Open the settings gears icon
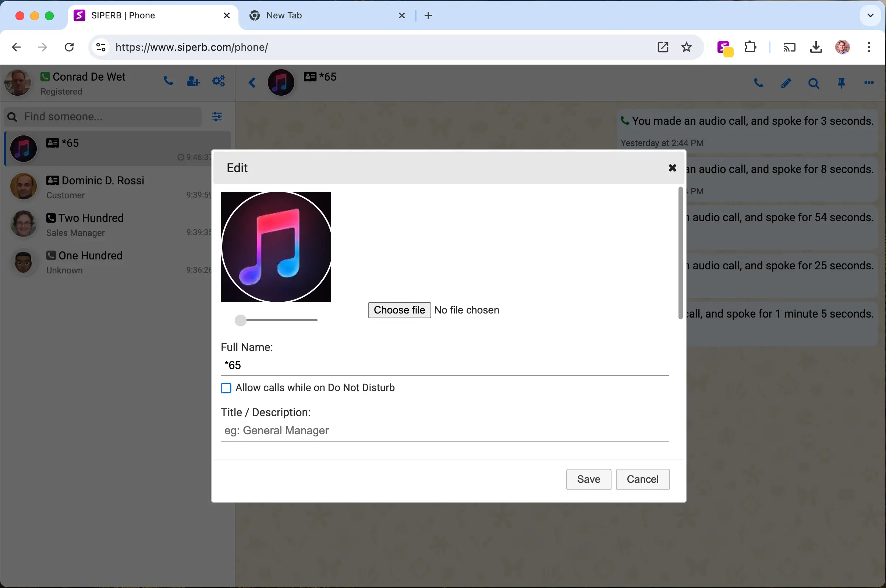The width and height of the screenshot is (886, 588). [x=219, y=81]
